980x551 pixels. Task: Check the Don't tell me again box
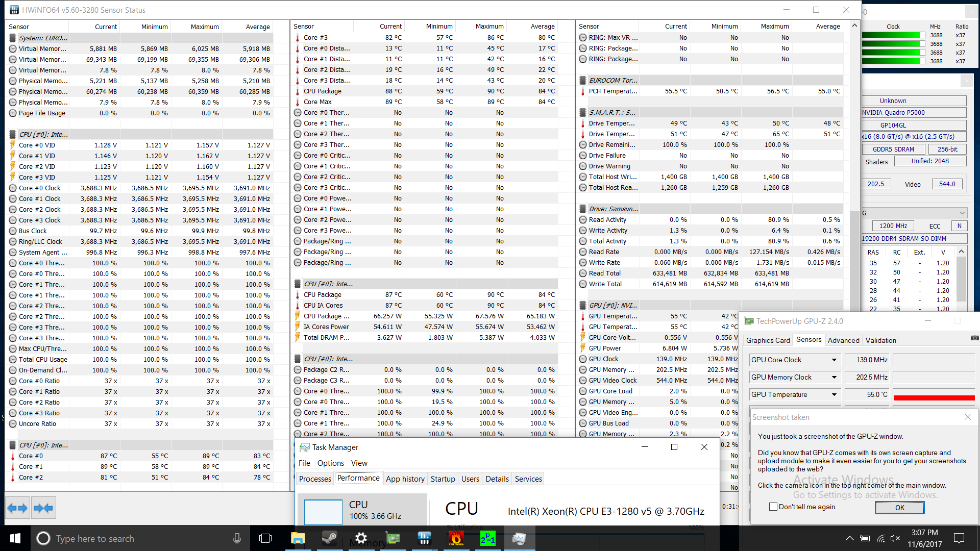[x=773, y=507]
